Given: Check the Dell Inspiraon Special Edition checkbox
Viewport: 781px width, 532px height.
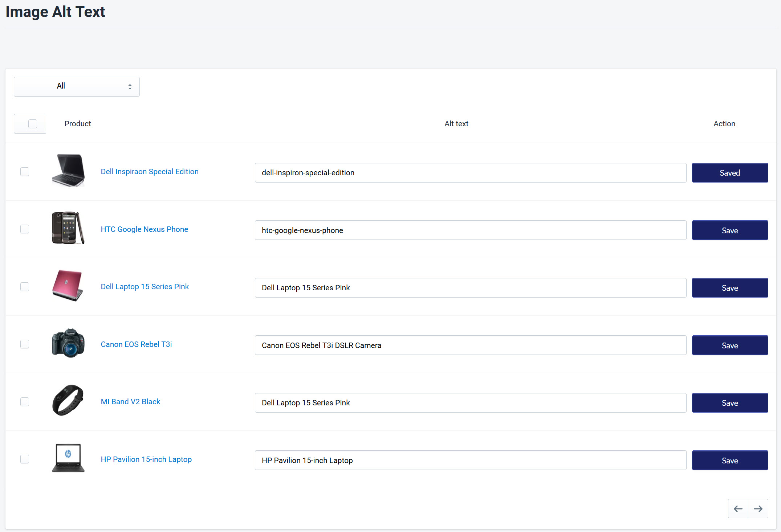Looking at the screenshot, I should coord(25,172).
